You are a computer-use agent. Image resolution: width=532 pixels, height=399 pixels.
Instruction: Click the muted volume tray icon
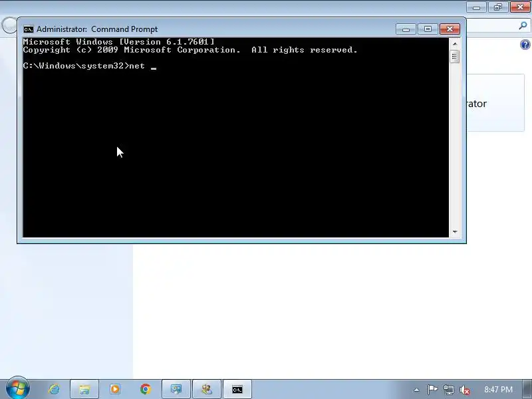(x=464, y=390)
